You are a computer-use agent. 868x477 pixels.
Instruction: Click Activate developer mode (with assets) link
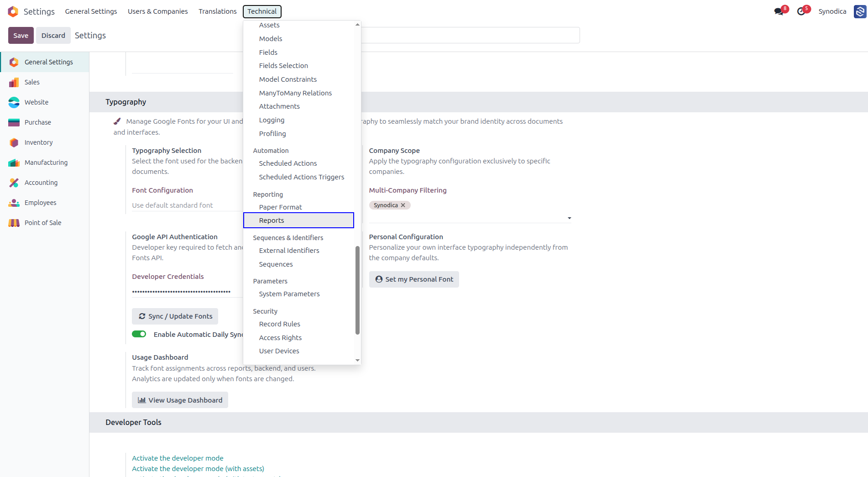[198, 469]
